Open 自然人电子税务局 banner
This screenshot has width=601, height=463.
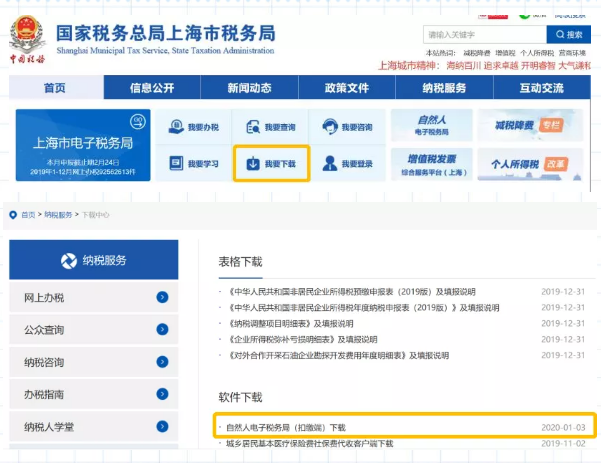tap(432, 125)
